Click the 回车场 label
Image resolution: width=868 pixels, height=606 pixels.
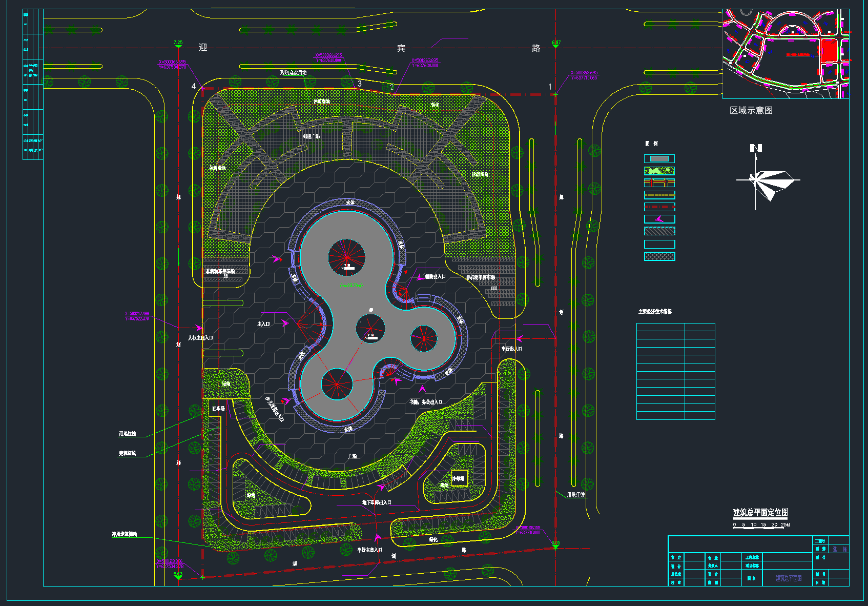tap(218, 409)
